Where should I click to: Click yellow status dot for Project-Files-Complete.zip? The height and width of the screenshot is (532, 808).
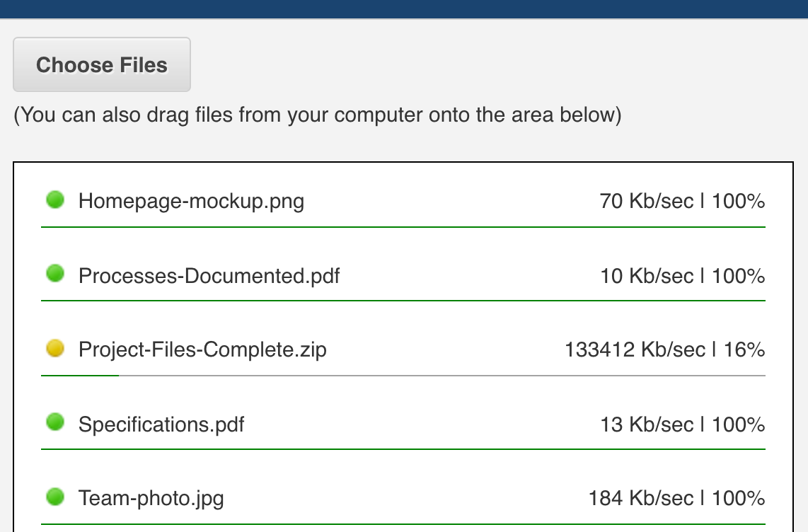click(x=55, y=348)
